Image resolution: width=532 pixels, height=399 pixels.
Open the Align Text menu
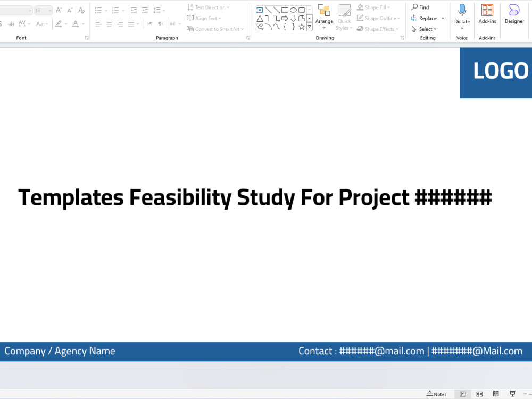204,18
